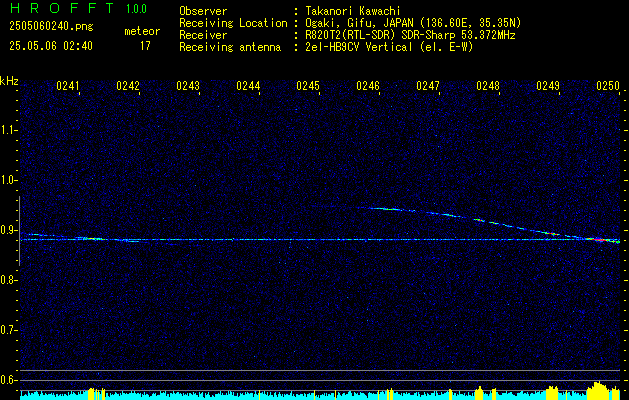This screenshot has width=629, height=400.
Task: Click the 0.9 kHz axis label
Action: pyautogui.click(x=8, y=230)
